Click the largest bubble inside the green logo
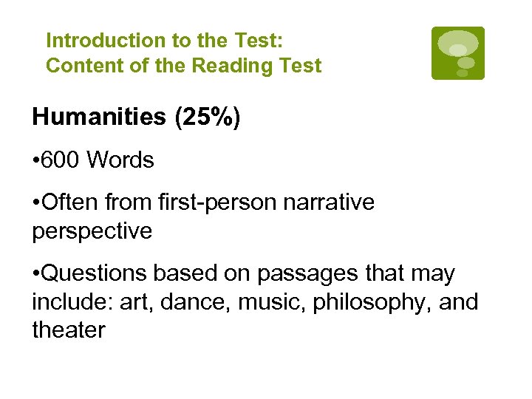This screenshot has width=532, height=399. [458, 44]
